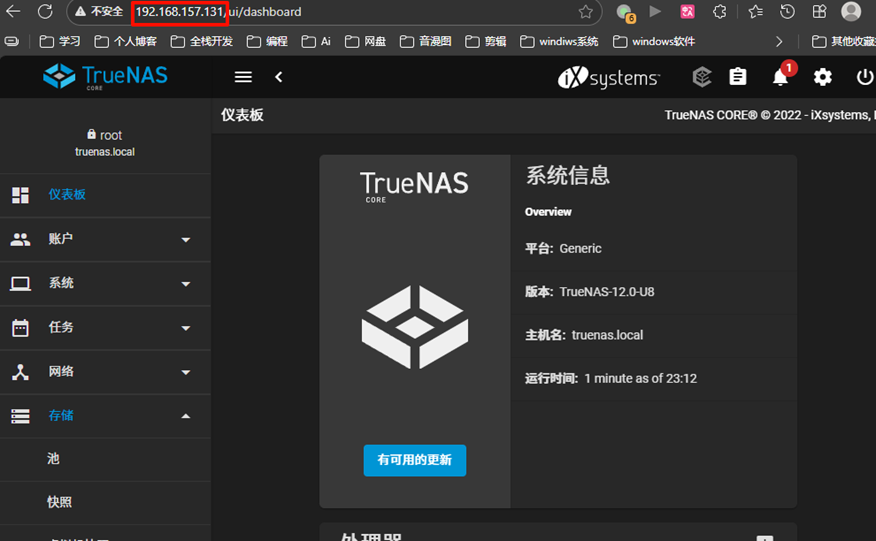
Task: Open the 个人博客 bookmarks folder
Action: (126, 41)
